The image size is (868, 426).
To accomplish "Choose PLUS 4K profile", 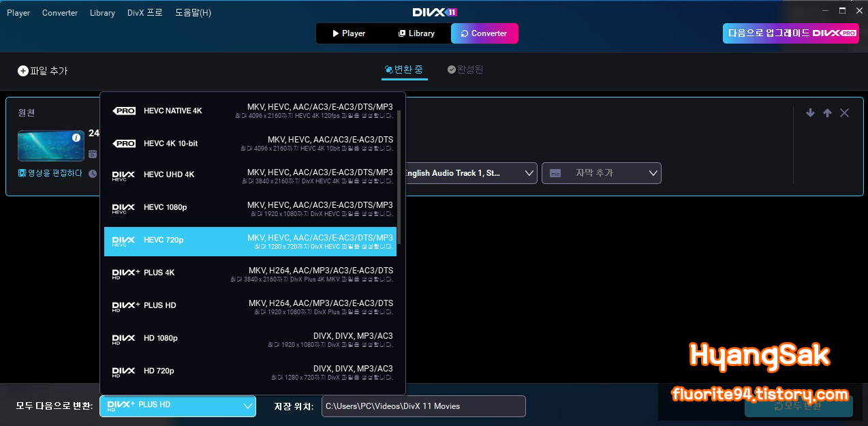I will pos(250,274).
